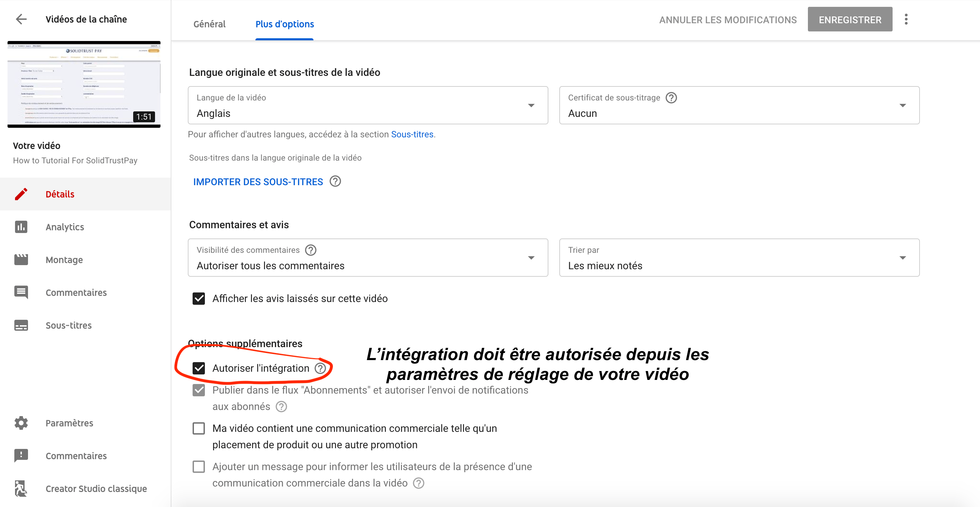Open the 'Certificat de sous-titrage' dropdown

739,105
